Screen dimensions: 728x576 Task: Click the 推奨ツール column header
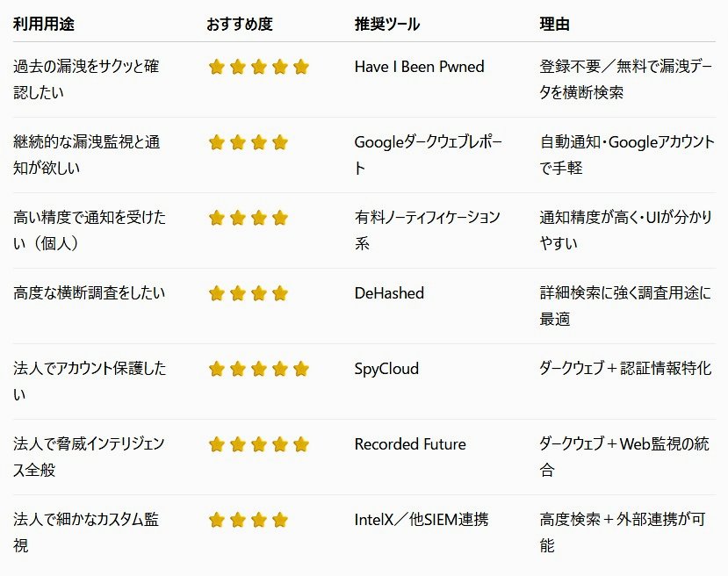[386, 25]
